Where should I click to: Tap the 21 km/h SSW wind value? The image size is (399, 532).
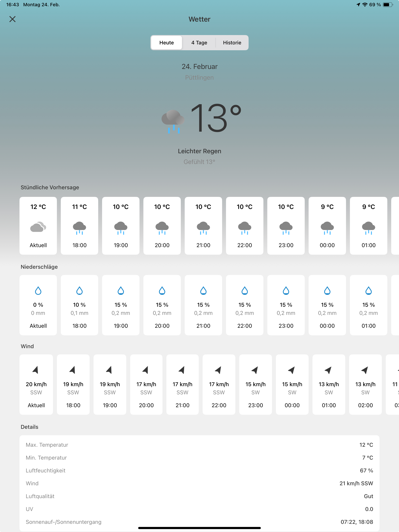tap(356, 483)
